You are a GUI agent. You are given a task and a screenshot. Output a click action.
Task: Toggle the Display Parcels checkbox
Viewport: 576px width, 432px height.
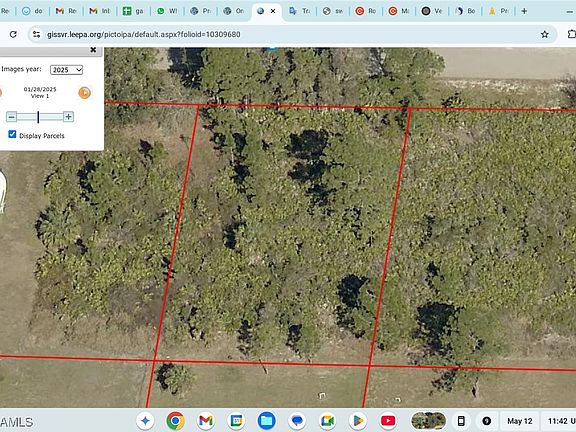tap(12, 134)
